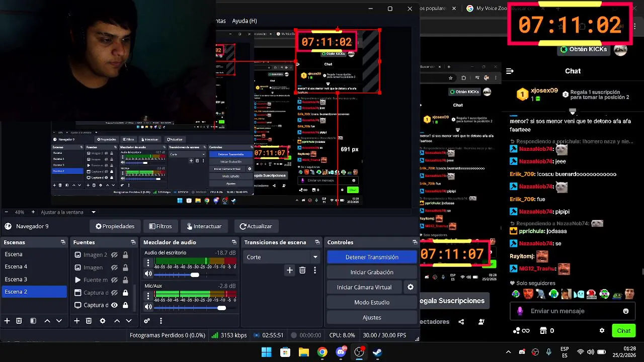Screen dimensions: 644x362
Task: Remove transition with trash icon
Action: coord(302,270)
